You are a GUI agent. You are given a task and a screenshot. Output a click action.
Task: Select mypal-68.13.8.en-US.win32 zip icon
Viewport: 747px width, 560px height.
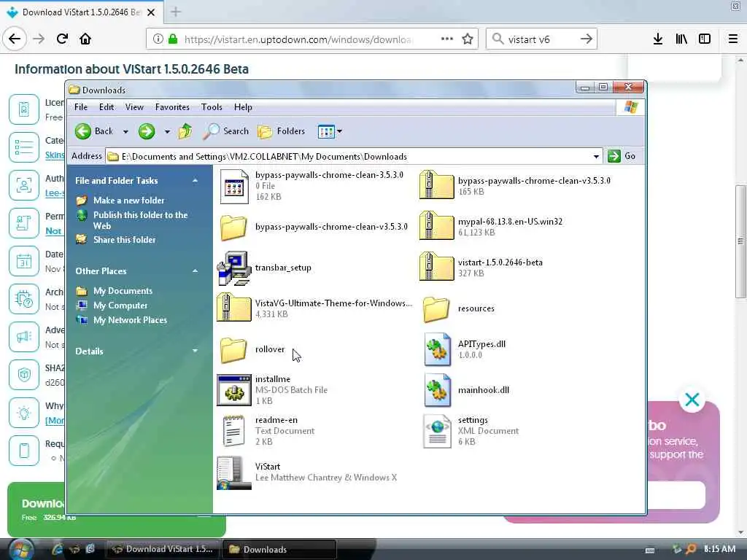436,225
